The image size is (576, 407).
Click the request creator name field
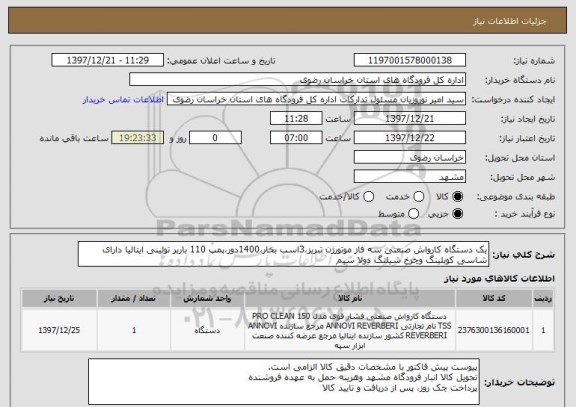coord(316,99)
